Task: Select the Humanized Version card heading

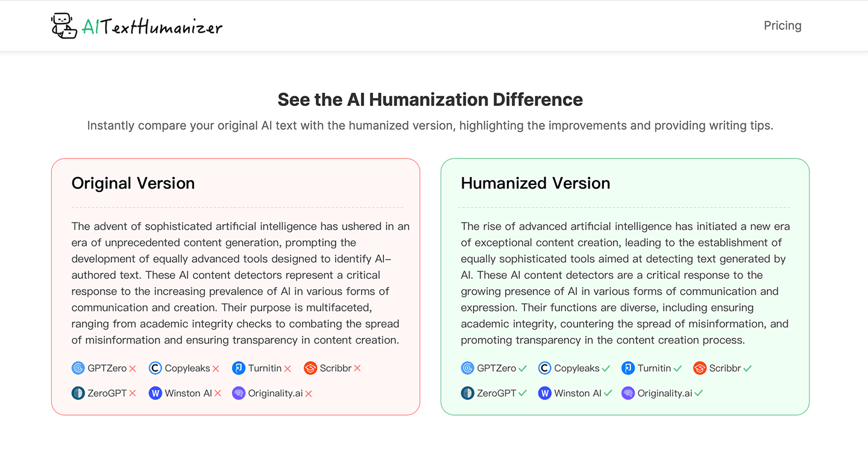Action: click(535, 183)
